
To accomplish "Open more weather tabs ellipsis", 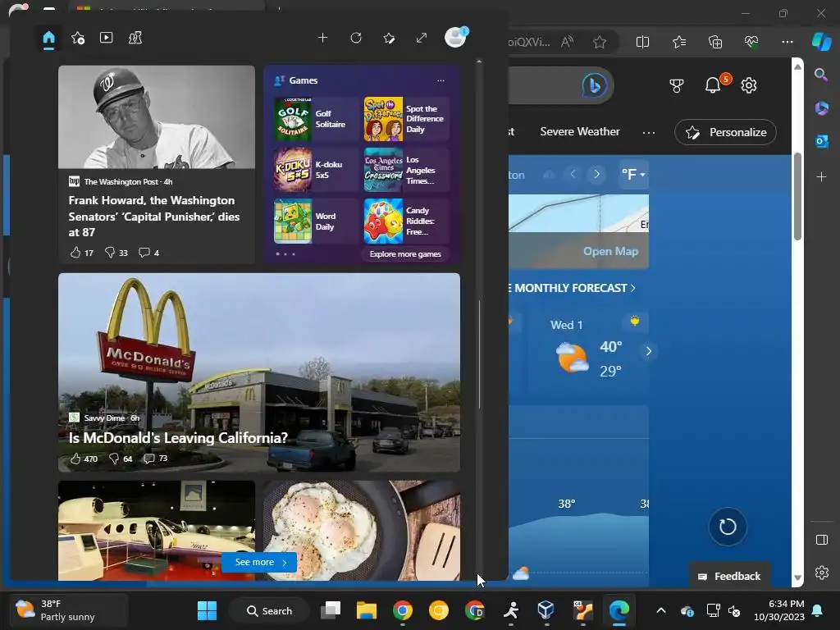I will 649,132.
